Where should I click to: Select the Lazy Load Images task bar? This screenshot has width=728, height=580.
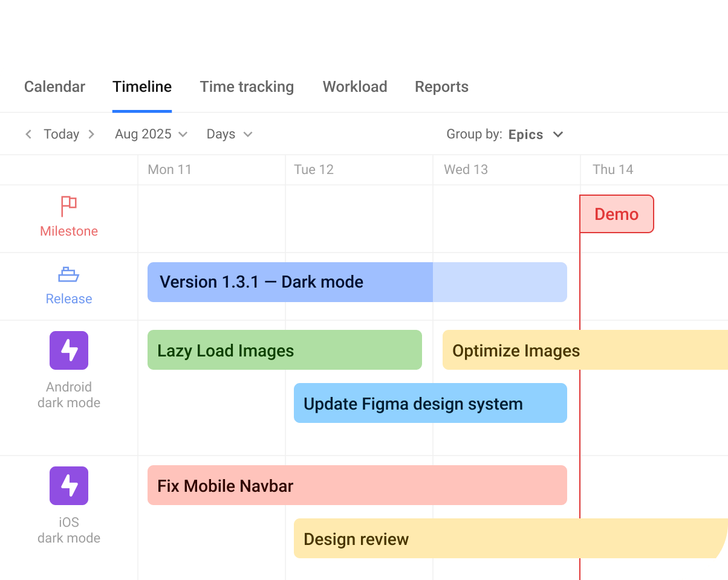(x=284, y=350)
